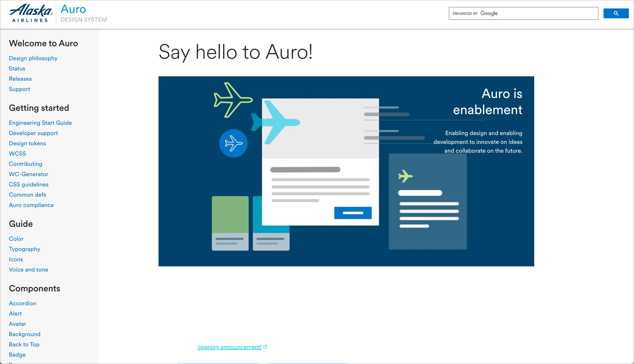Select Developer support in sidebar
Image resolution: width=634 pixels, height=364 pixels.
click(33, 133)
